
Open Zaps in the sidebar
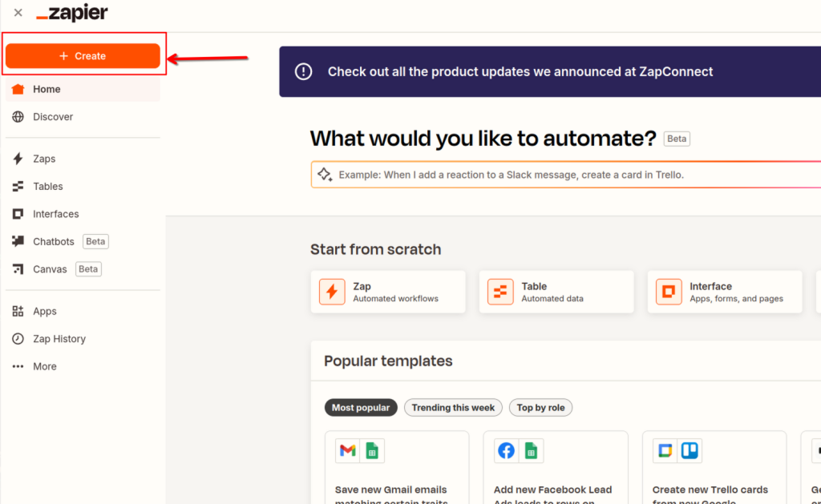pos(83,159)
